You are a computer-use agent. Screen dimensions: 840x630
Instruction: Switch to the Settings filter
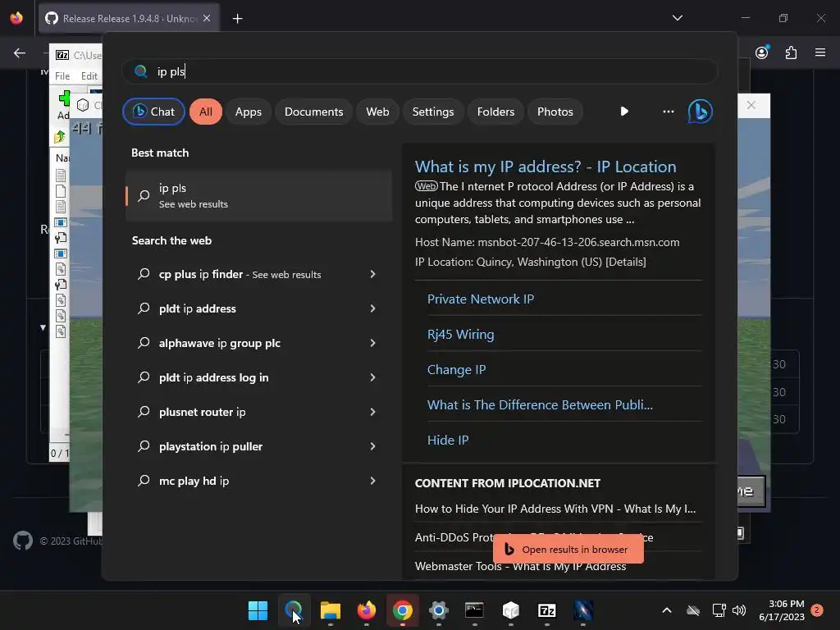point(433,112)
